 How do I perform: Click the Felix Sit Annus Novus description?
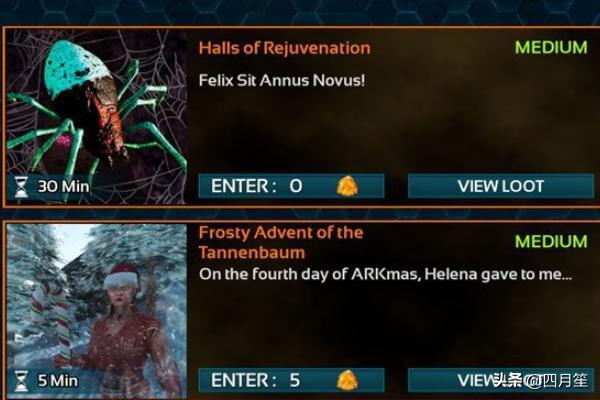[x=282, y=81]
